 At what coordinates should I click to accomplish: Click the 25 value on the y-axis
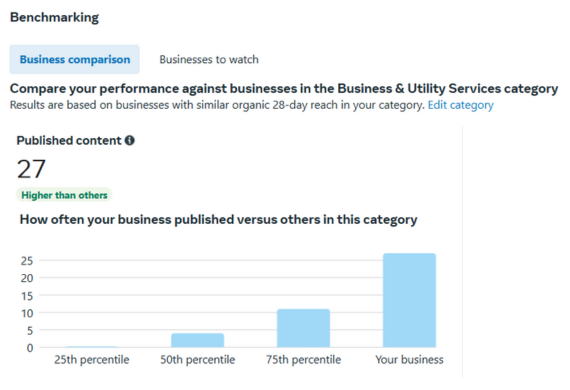[x=27, y=261]
